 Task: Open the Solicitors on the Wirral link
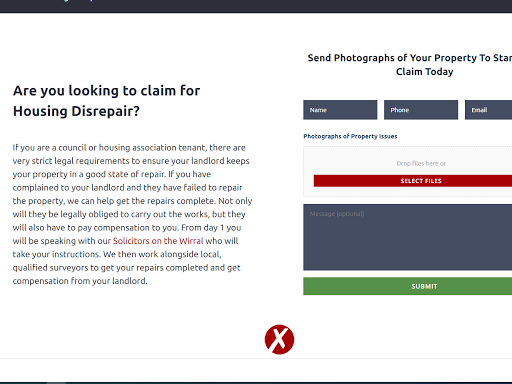pos(158,241)
